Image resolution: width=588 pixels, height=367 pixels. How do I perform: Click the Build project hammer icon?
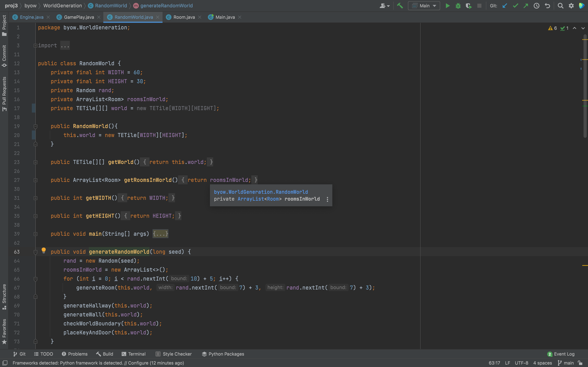(400, 6)
